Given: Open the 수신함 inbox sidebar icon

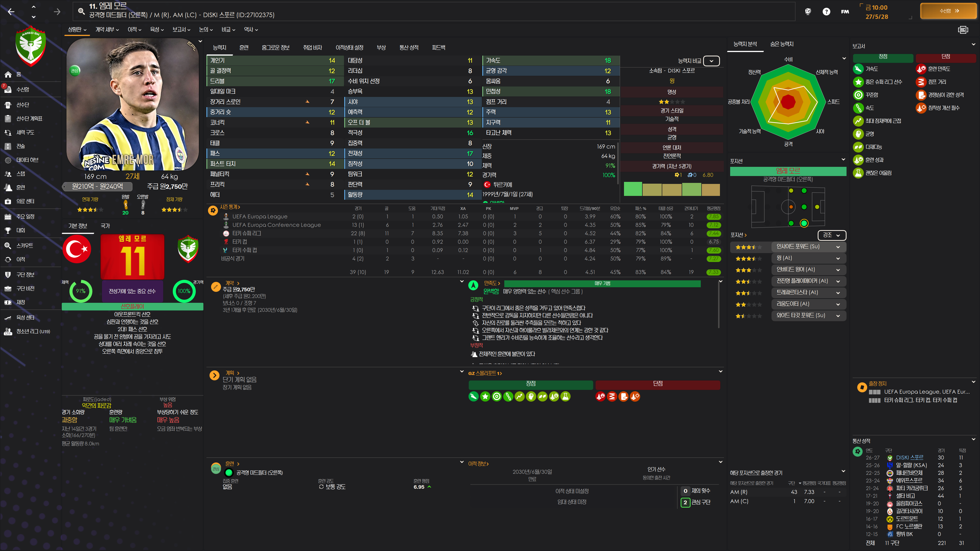Looking at the screenshot, I should point(8,89).
